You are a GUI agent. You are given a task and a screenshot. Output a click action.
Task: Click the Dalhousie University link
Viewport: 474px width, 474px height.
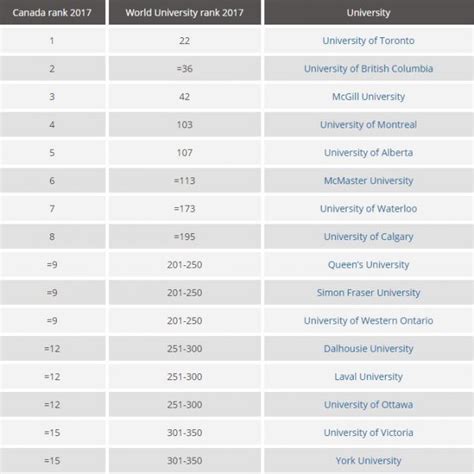tap(368, 349)
